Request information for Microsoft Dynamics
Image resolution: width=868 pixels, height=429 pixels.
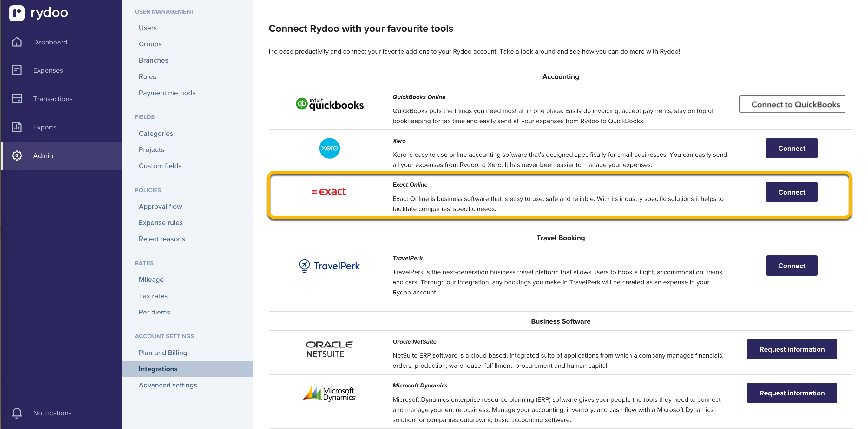(x=792, y=393)
